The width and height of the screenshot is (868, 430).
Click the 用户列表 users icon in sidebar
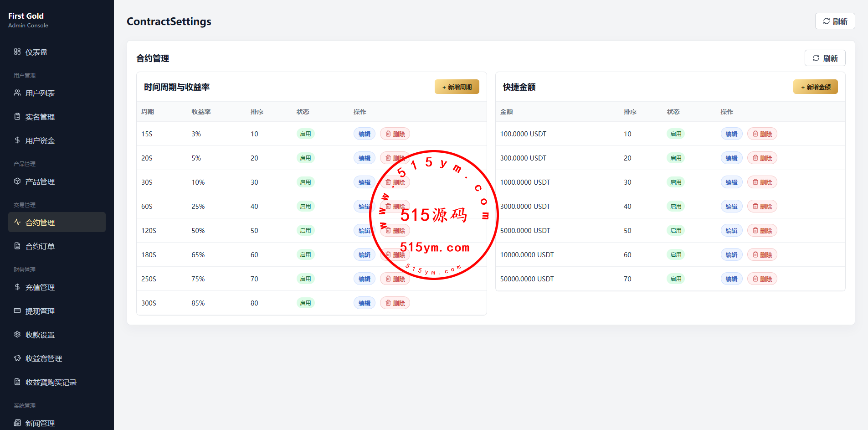[x=17, y=93]
